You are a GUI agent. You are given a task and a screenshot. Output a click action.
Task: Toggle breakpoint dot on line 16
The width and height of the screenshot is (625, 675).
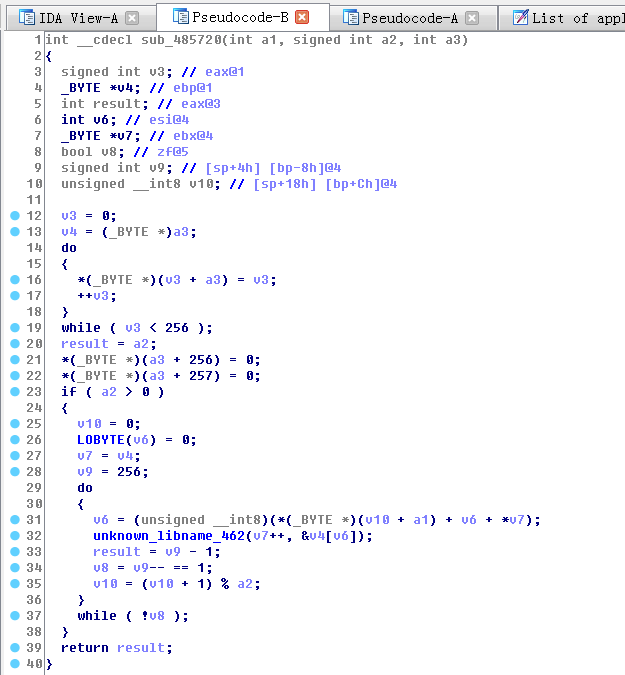[x=15, y=279]
